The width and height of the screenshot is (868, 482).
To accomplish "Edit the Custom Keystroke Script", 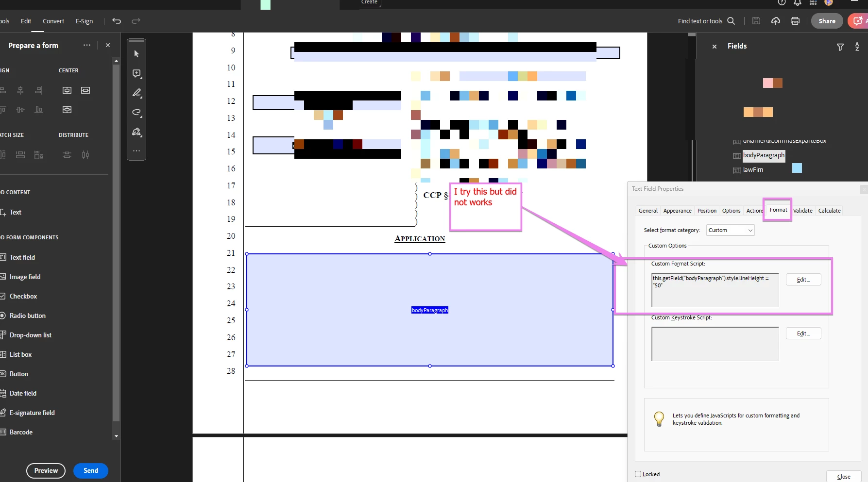I will [803, 333].
